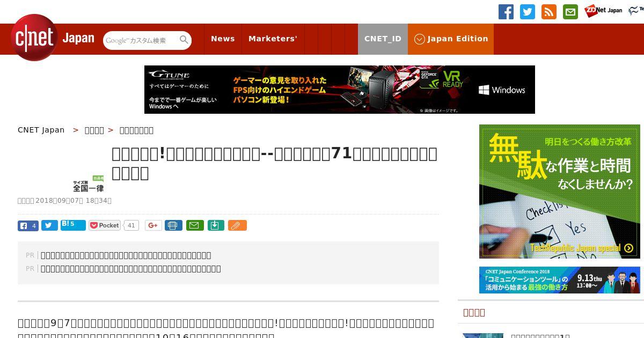Screen dimensions: 644x338
Task: Click the Japan text beside the CNET logo
Action: coord(78,39)
